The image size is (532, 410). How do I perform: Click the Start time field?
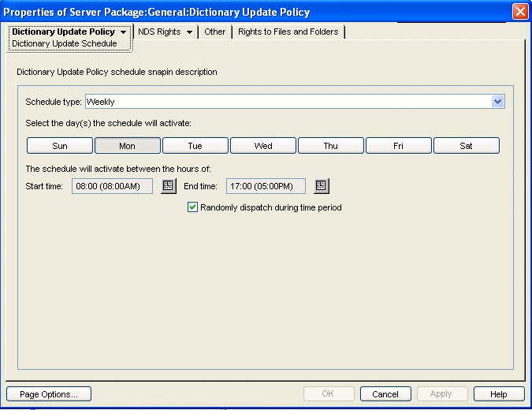point(112,186)
